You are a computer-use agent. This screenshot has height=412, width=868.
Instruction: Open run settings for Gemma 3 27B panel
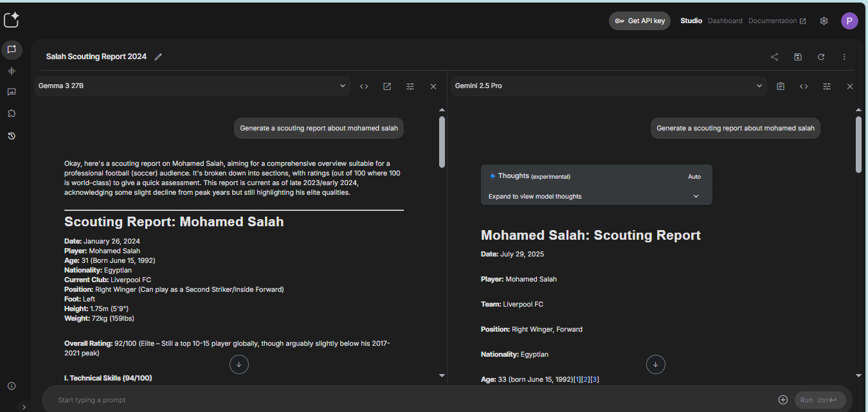point(410,86)
